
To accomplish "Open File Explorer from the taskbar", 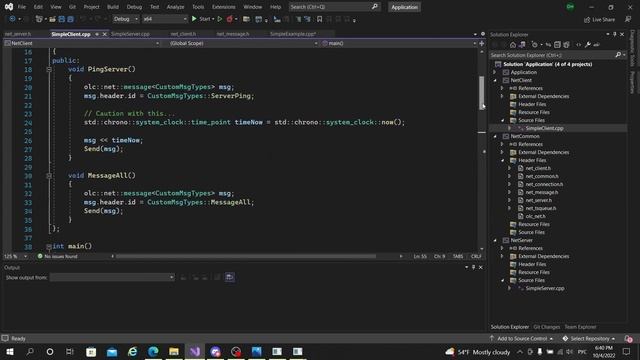I will (174, 351).
